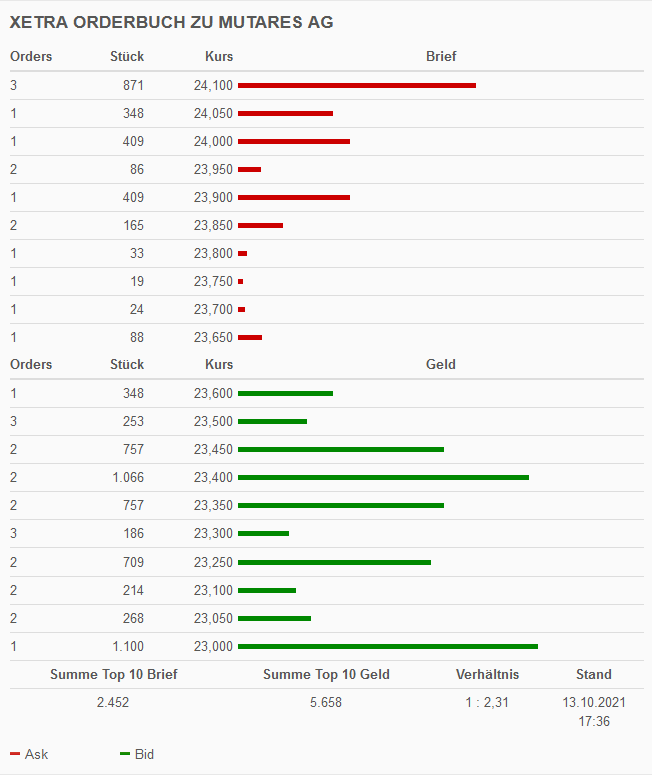
Task: Click the red bar for price 23,850
Action: pyautogui.click(x=260, y=226)
